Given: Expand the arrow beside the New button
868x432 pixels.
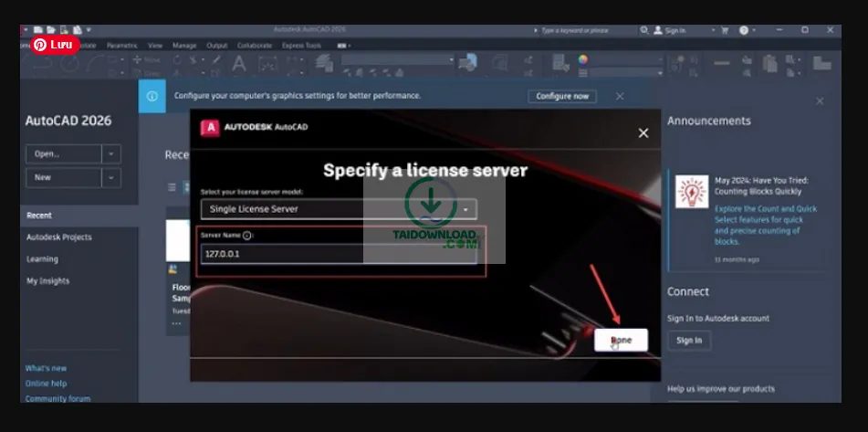Looking at the screenshot, I should tap(111, 178).
